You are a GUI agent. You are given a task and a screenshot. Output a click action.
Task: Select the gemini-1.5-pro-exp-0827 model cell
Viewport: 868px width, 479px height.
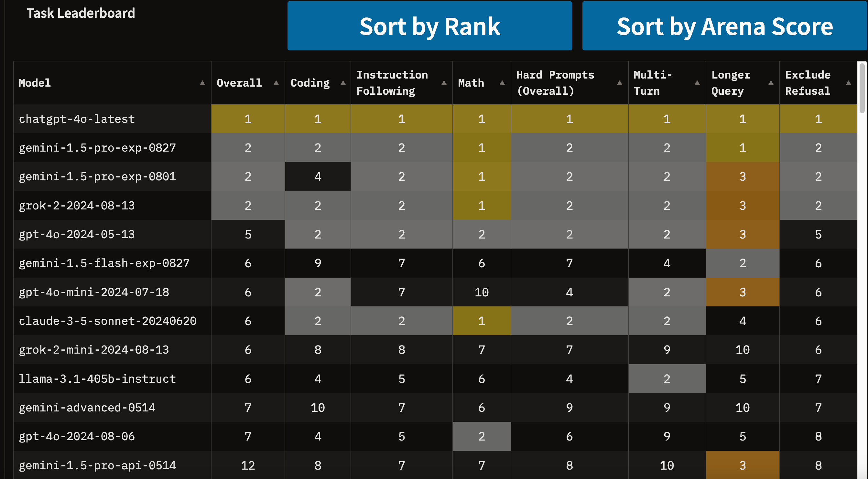coord(97,148)
